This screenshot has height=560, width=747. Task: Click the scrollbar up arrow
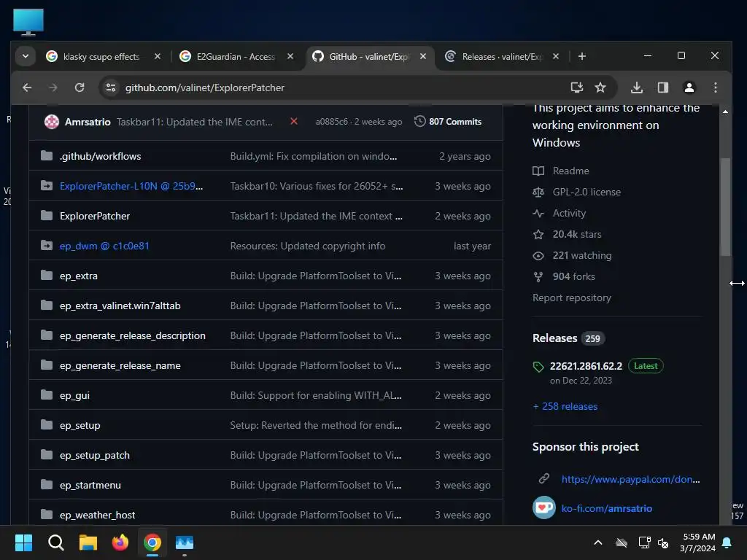tap(725, 112)
